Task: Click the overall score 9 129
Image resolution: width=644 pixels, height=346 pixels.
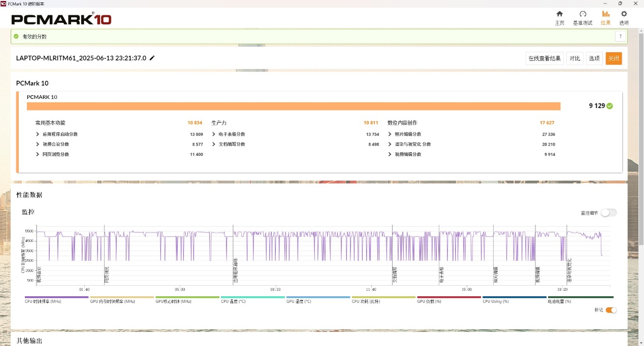Action: point(597,106)
